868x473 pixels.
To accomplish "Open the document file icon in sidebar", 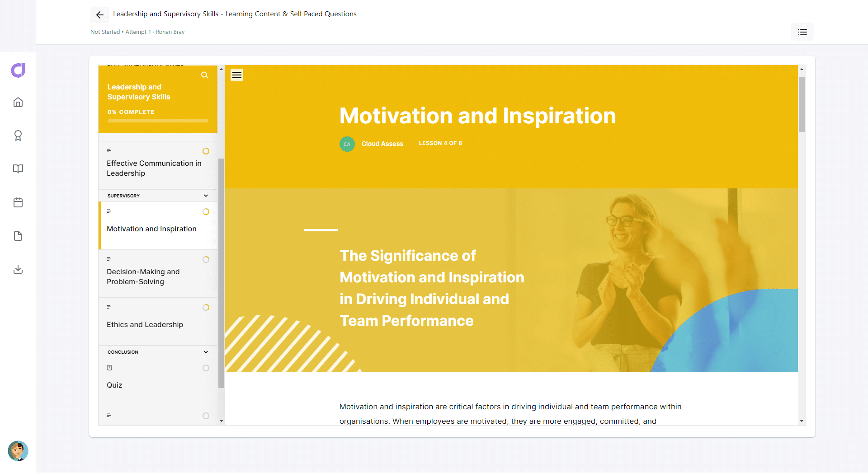I will [x=18, y=236].
